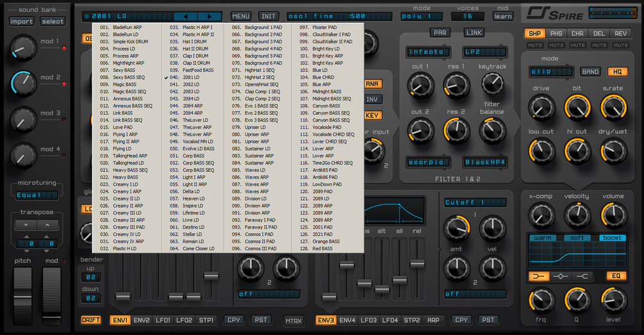Image resolution: width=644 pixels, height=335 pixels.
Task: Click the bit knob
Action: 577,108
